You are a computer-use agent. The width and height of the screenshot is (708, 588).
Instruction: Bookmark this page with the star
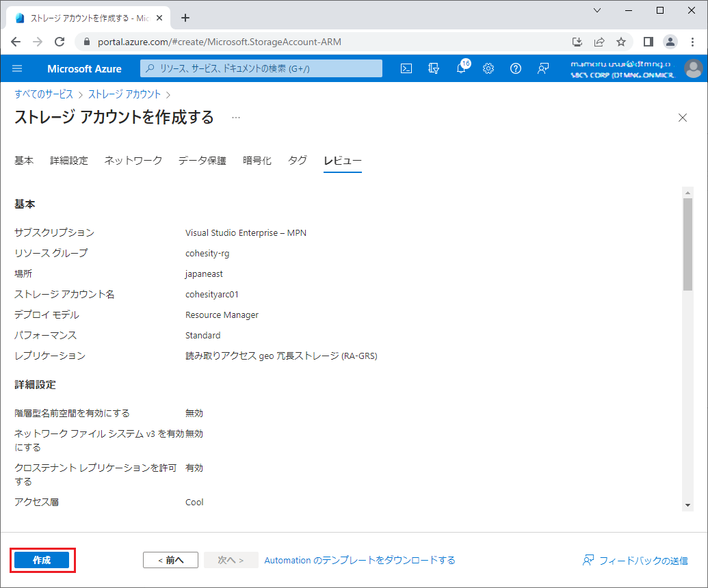[621, 42]
